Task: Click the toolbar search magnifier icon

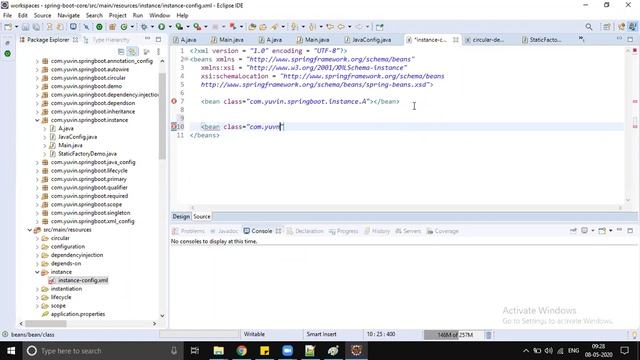Action: (x=589, y=27)
